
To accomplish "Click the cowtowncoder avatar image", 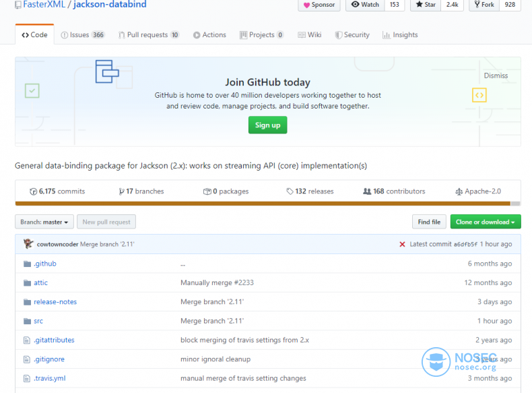I will (28, 244).
